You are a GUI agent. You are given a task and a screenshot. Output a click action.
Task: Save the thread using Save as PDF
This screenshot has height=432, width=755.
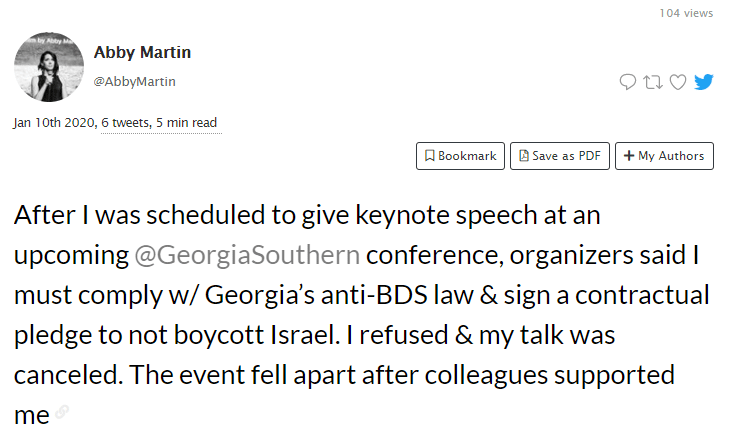click(560, 156)
